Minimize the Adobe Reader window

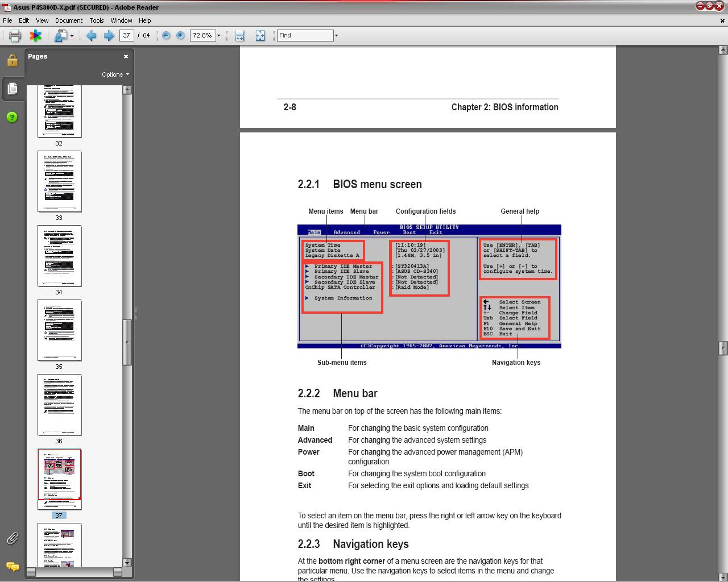click(x=700, y=6)
